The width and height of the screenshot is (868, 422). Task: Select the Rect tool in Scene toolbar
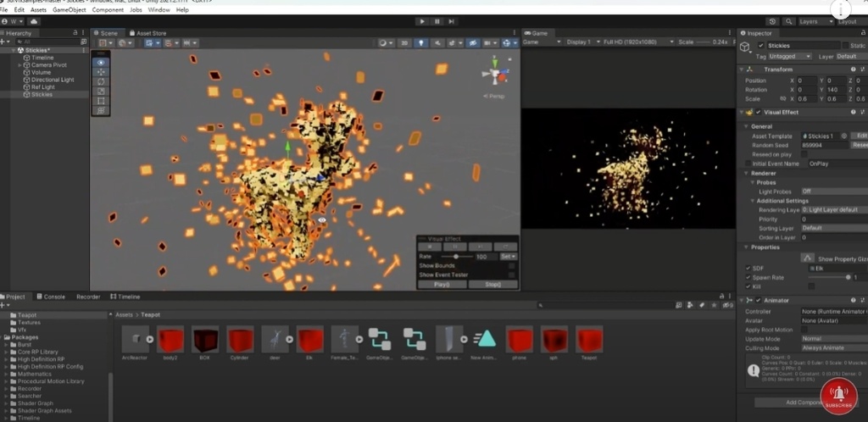(x=101, y=101)
